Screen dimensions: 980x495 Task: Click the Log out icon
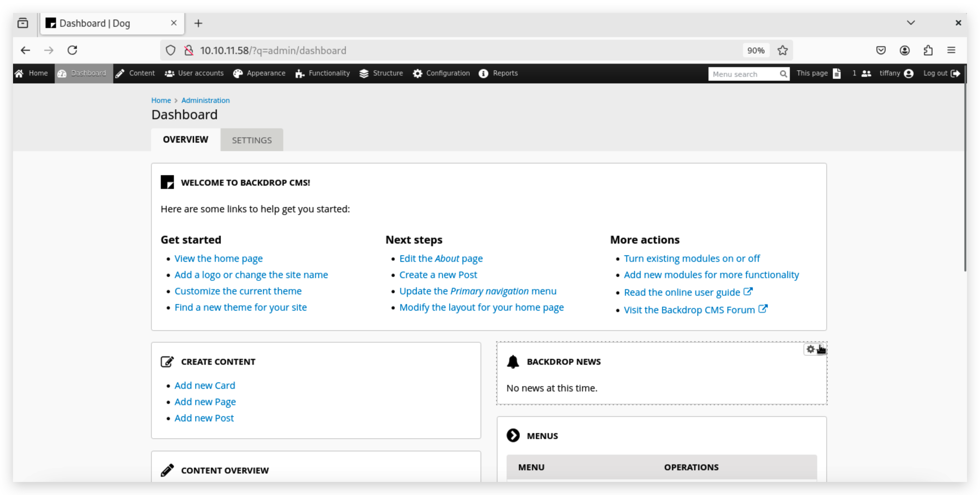pos(955,73)
